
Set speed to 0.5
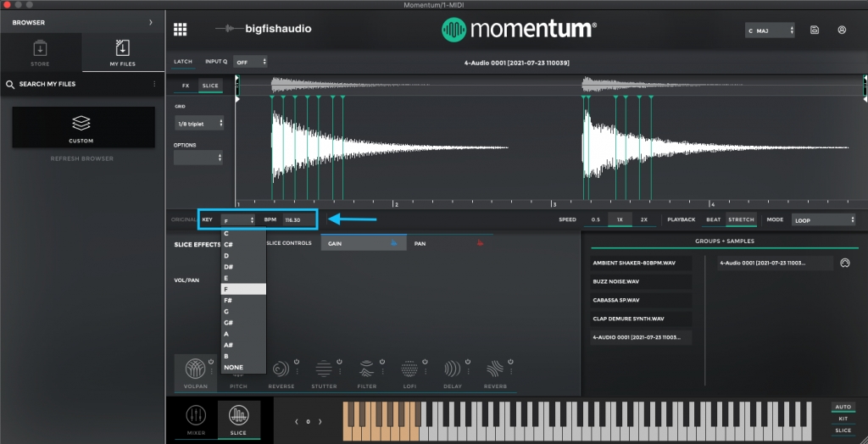(x=596, y=219)
